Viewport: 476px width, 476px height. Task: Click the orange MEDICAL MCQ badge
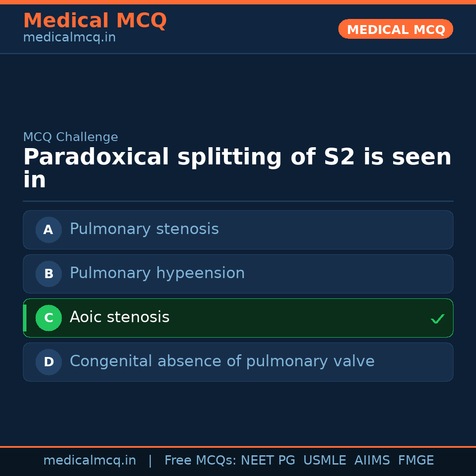tap(395, 29)
